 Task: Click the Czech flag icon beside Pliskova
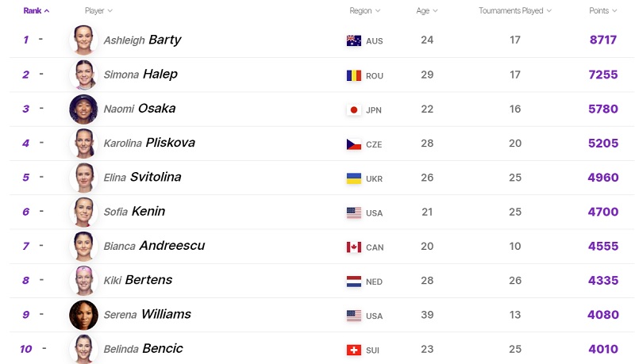(354, 144)
